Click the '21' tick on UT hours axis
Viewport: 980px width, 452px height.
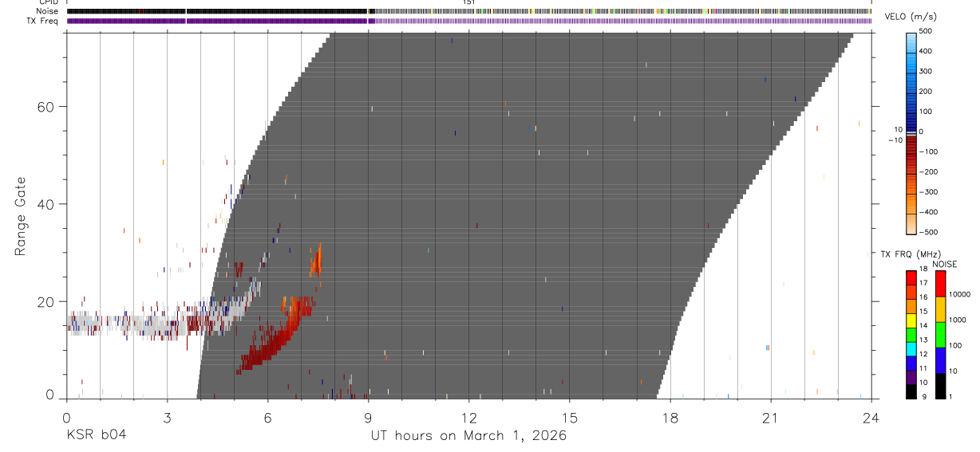coord(770,419)
